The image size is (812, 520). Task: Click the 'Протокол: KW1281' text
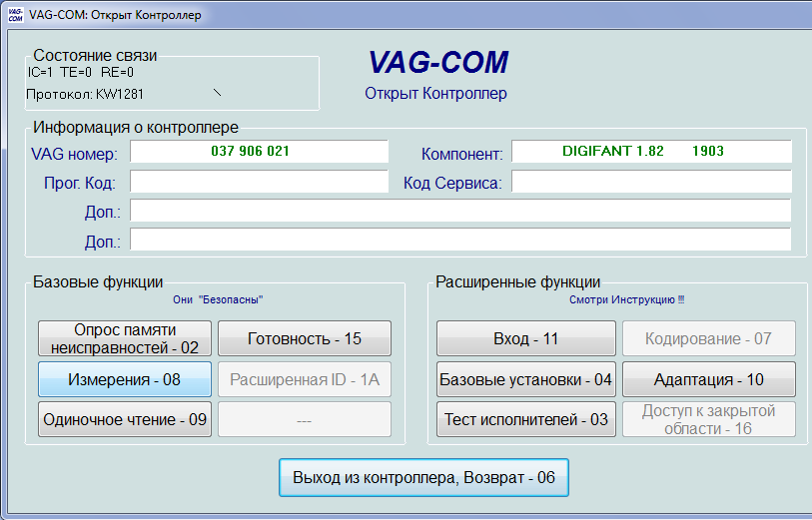pyautogui.click(x=85, y=94)
